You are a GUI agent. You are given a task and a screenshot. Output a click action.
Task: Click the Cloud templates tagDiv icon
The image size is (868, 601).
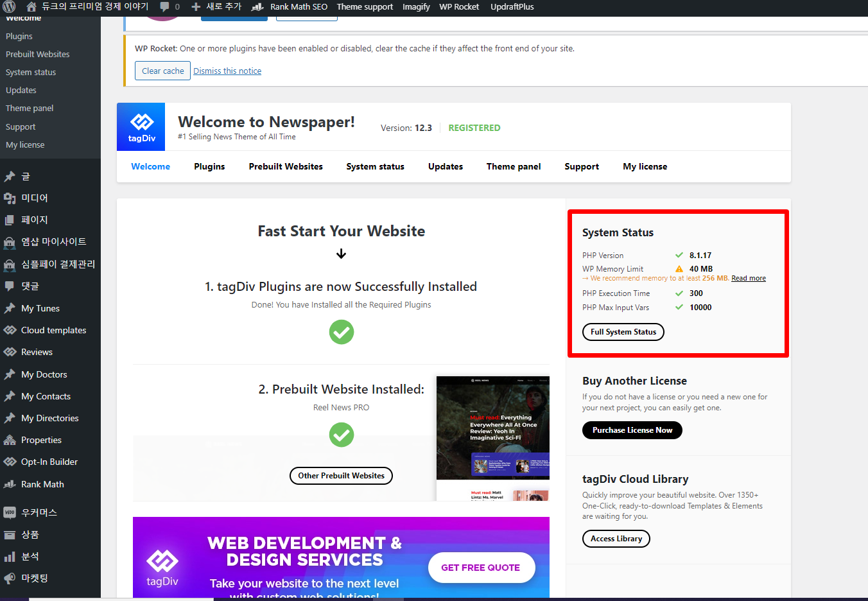point(10,330)
